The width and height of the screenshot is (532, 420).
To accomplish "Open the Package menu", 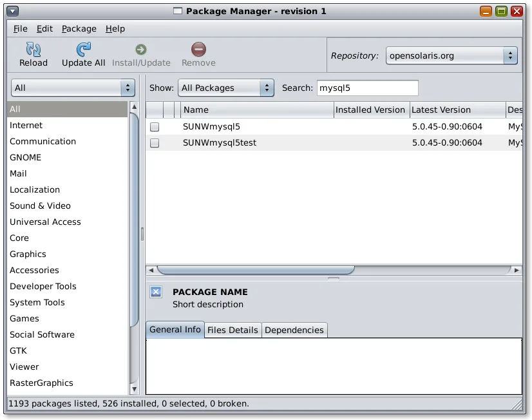I will click(79, 29).
